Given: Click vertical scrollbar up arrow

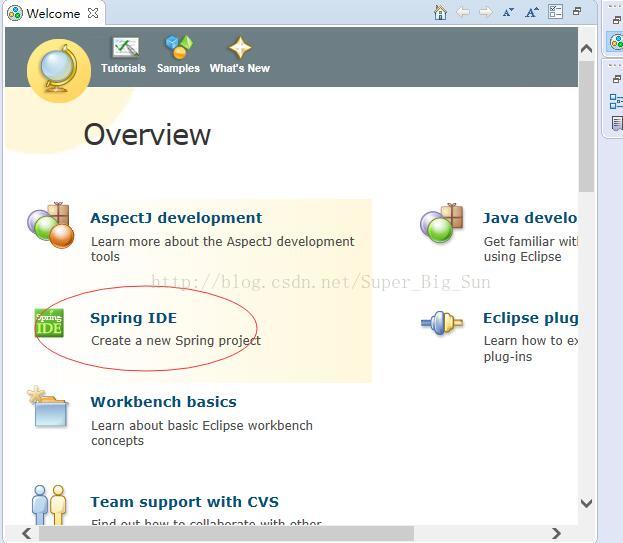Looking at the screenshot, I should pyautogui.click(x=586, y=49).
